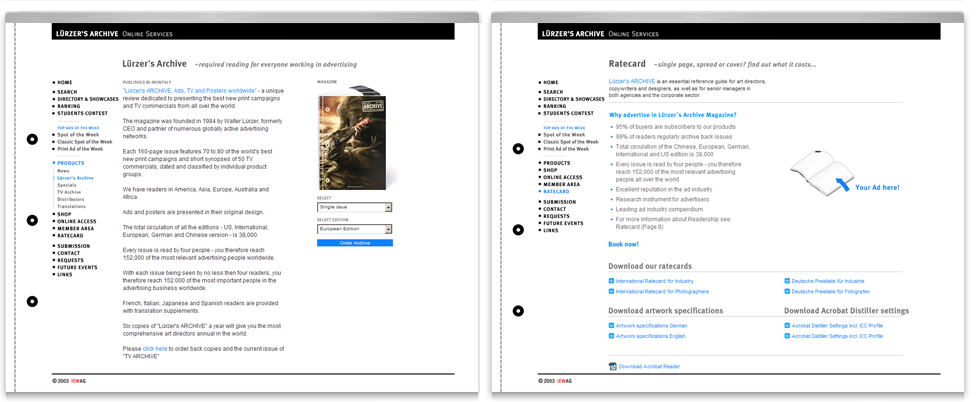Open FUTURE EVENTS in the Ratecard page menu
Viewport: 976px width, 402px height.
coord(563,223)
